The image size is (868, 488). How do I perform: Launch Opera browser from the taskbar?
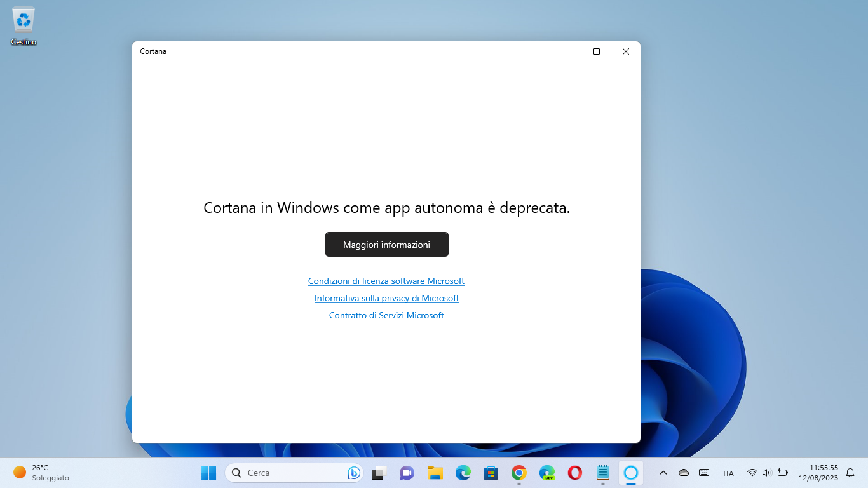[x=575, y=473]
